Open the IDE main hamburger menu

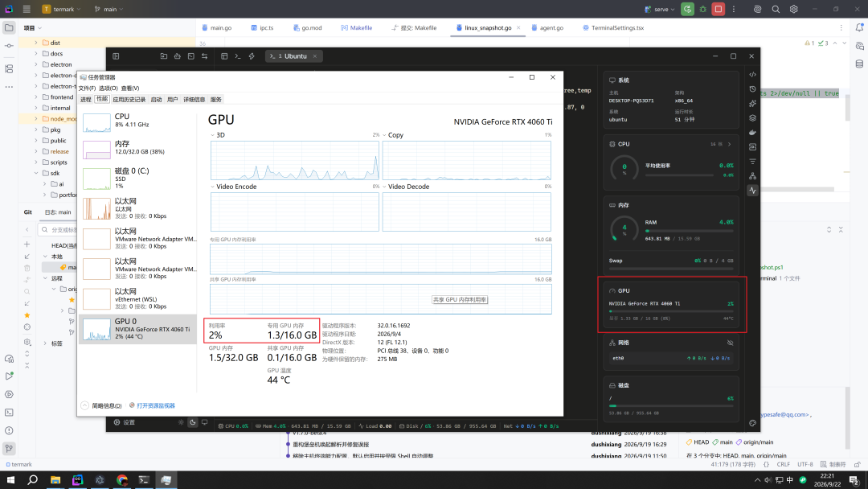[27, 9]
